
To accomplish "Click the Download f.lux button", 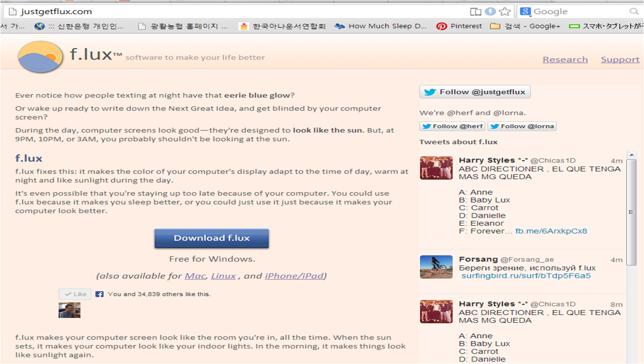I will [x=212, y=238].
